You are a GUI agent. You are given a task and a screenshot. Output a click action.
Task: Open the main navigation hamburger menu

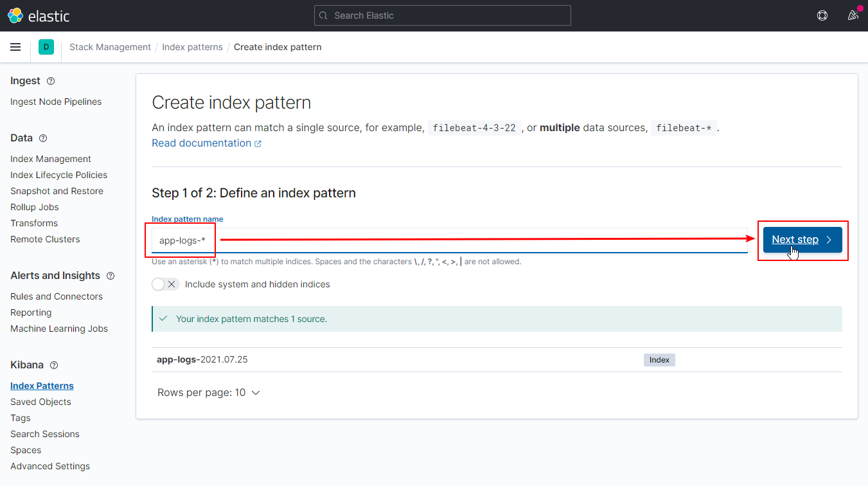click(x=15, y=47)
